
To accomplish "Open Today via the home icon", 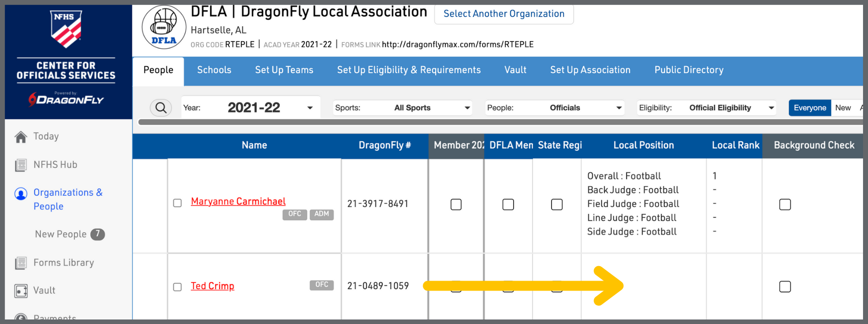I will click(x=21, y=137).
